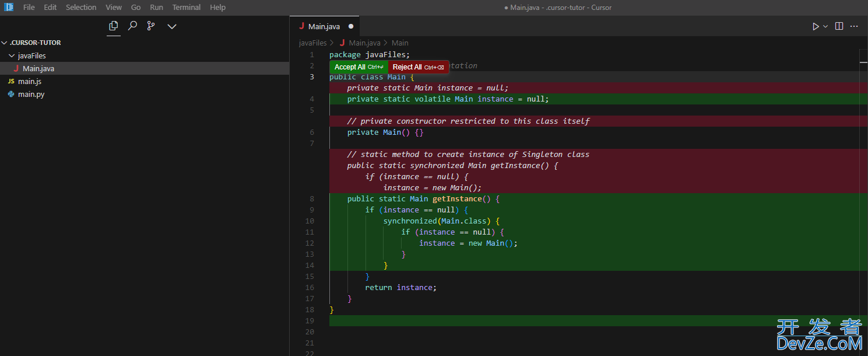Click removed 'public static synchronized Main getInstance' line
This screenshot has width=868, height=356.
452,165
